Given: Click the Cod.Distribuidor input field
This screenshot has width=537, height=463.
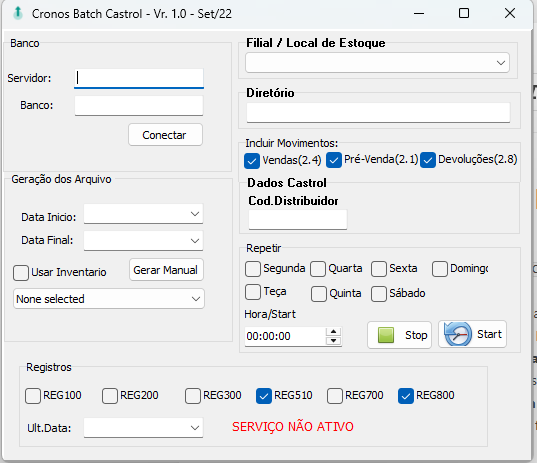Looking at the screenshot, I should coord(298,220).
